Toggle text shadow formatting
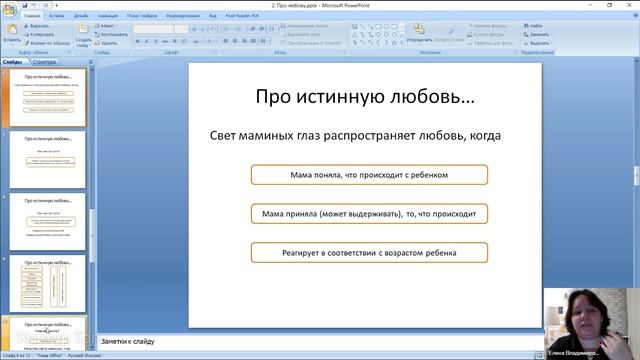Viewport: 640px width, 360px height. tap(175, 41)
